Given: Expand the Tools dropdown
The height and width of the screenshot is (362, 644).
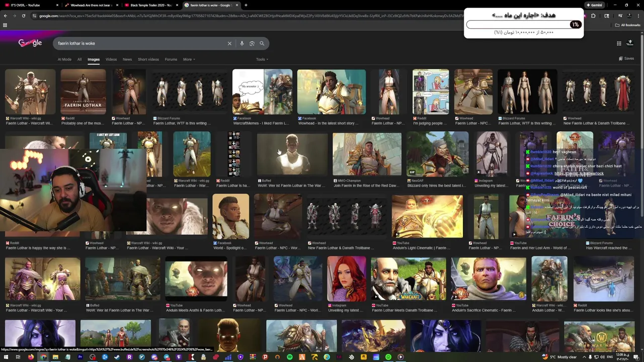Looking at the screenshot, I should pyautogui.click(x=261, y=59).
